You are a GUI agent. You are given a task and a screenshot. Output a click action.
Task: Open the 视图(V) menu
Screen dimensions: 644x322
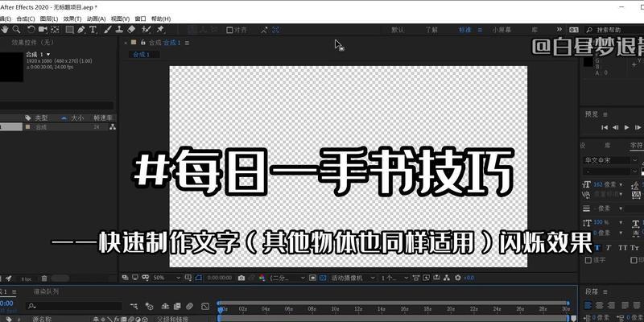tap(120, 19)
